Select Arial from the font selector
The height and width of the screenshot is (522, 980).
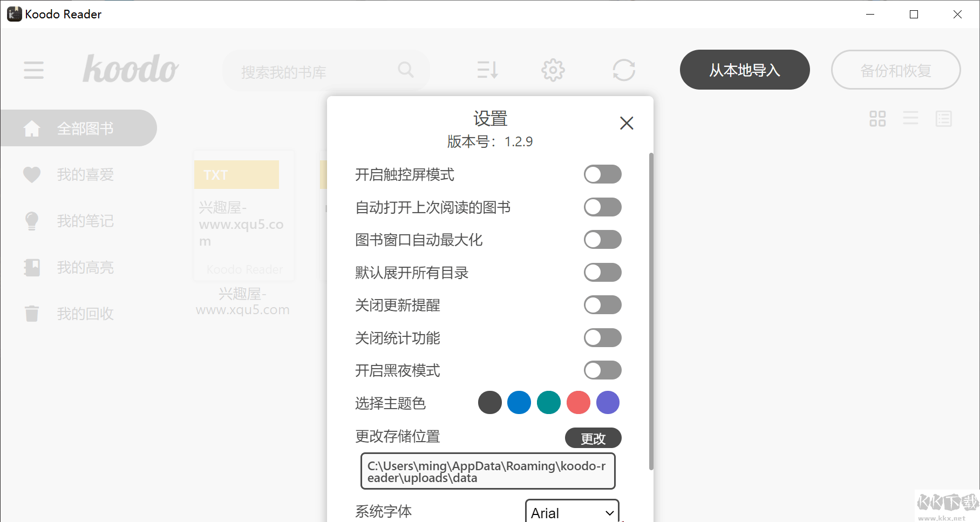(x=571, y=512)
